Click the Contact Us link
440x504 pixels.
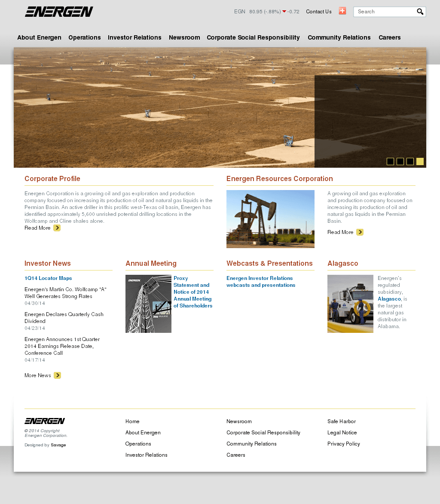(318, 12)
